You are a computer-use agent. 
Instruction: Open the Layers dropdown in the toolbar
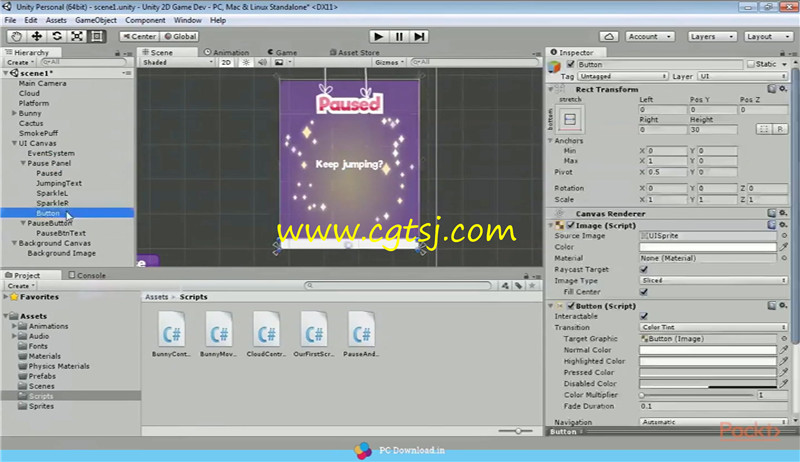point(712,36)
